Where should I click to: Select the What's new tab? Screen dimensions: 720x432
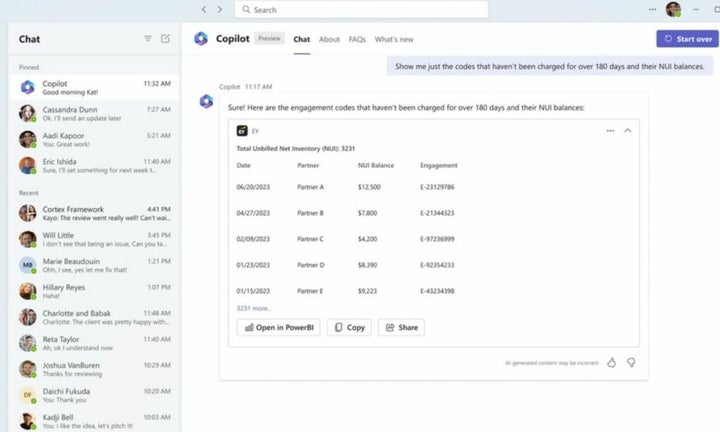pos(394,39)
